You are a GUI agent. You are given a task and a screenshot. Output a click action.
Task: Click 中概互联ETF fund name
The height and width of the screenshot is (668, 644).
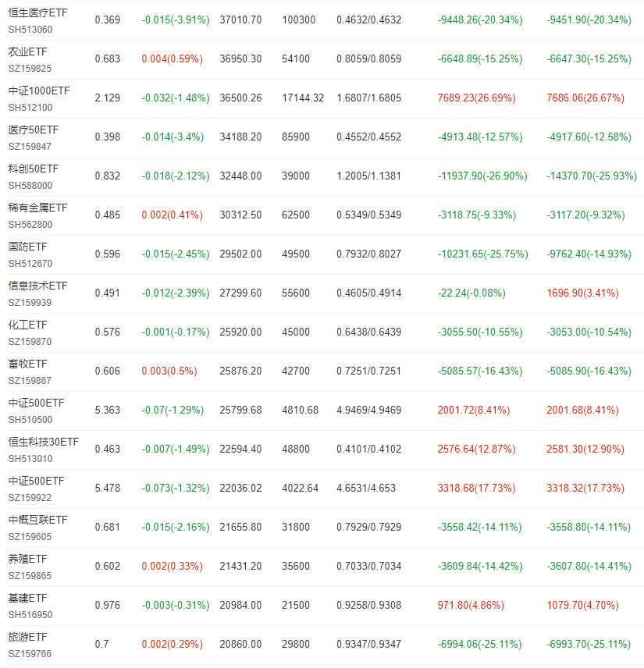pyautogui.click(x=38, y=521)
